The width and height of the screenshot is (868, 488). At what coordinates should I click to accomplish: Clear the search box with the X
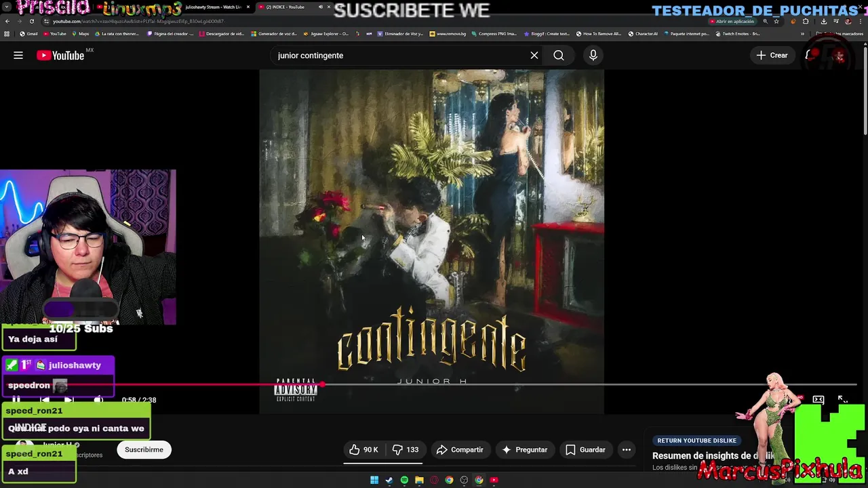(x=534, y=56)
